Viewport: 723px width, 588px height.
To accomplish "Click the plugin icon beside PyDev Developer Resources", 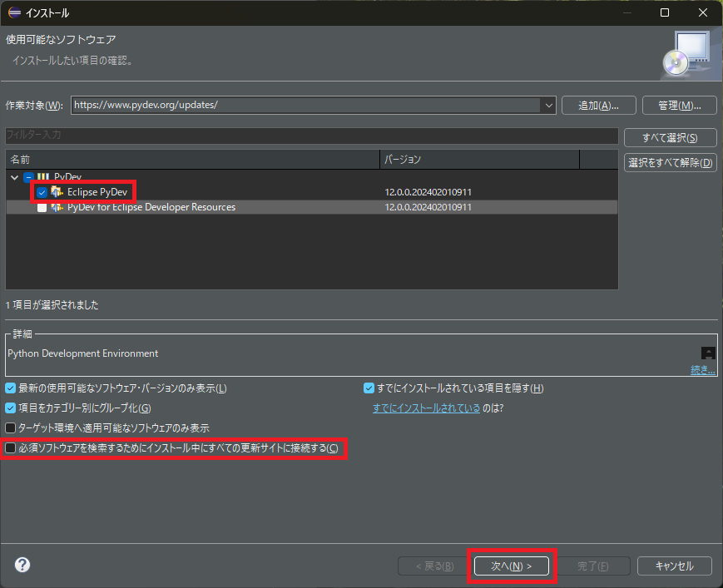I will [57, 206].
